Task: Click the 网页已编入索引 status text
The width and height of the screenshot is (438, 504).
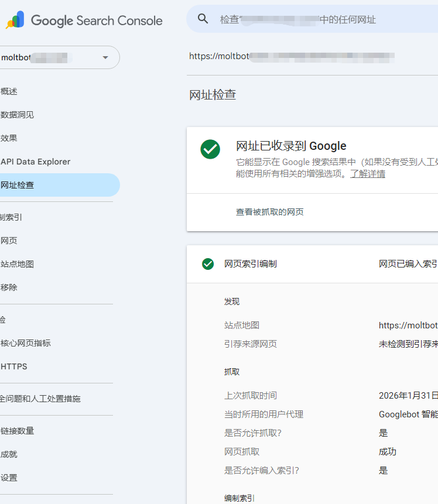Action: tap(408, 264)
